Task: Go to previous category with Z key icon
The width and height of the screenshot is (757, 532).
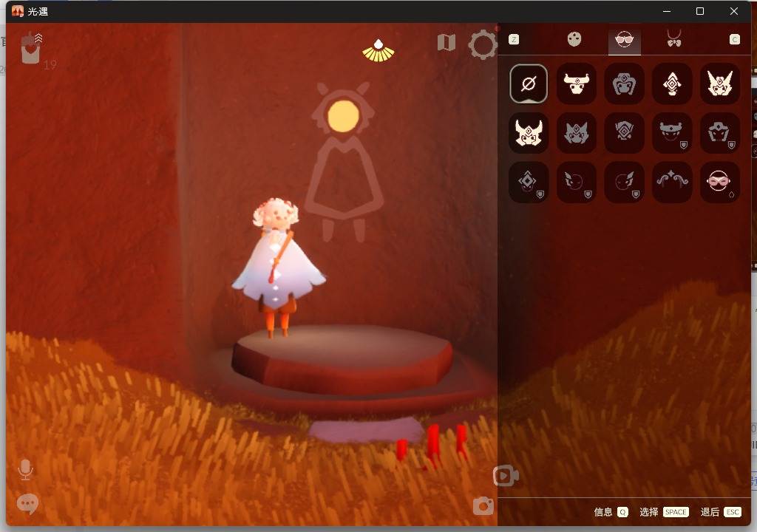Action: point(514,40)
